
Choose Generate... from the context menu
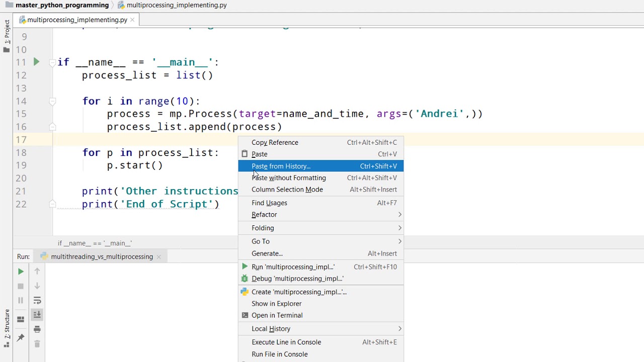[320, 253]
